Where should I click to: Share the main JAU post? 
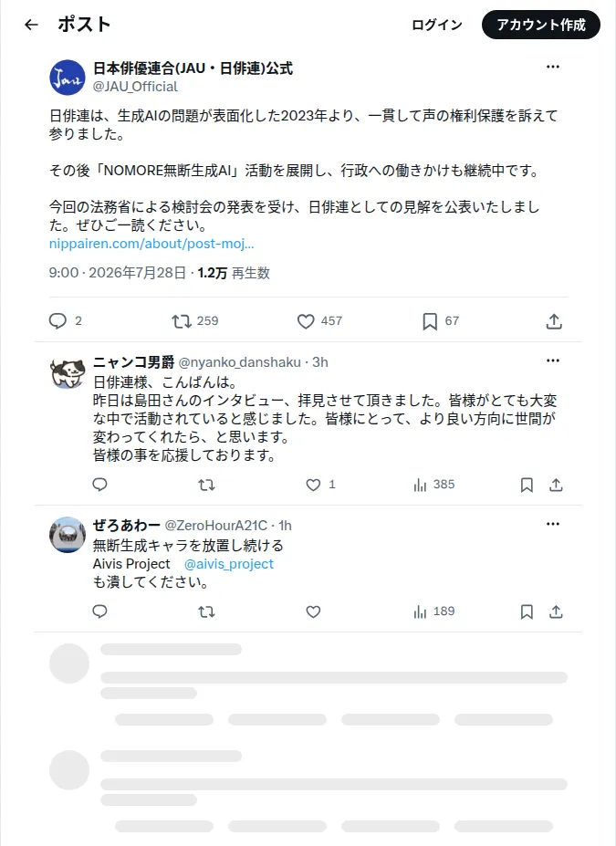coord(554,321)
